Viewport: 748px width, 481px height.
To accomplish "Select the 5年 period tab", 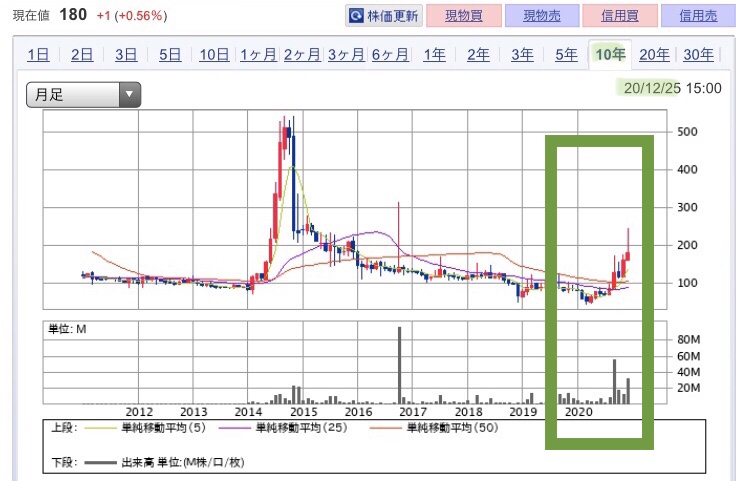I will (x=566, y=55).
